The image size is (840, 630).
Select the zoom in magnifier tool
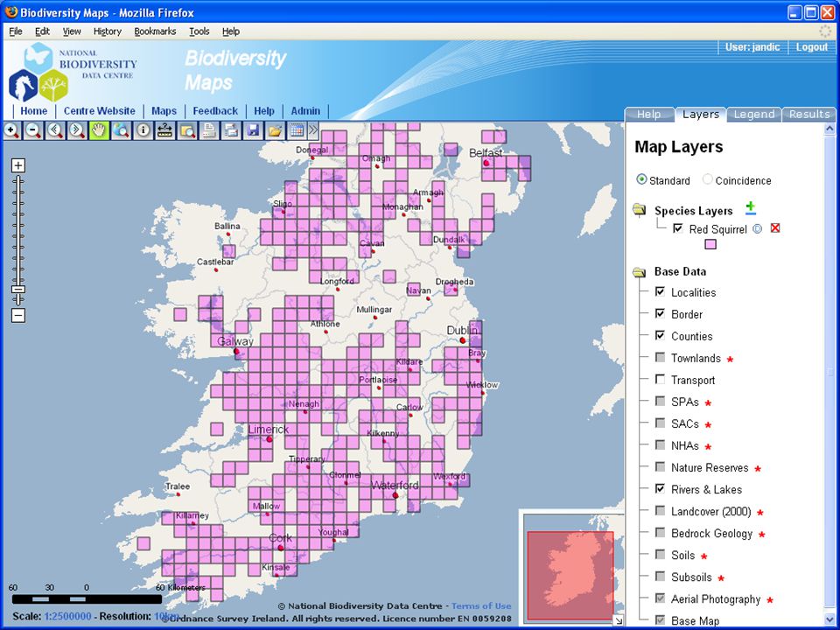[11, 130]
